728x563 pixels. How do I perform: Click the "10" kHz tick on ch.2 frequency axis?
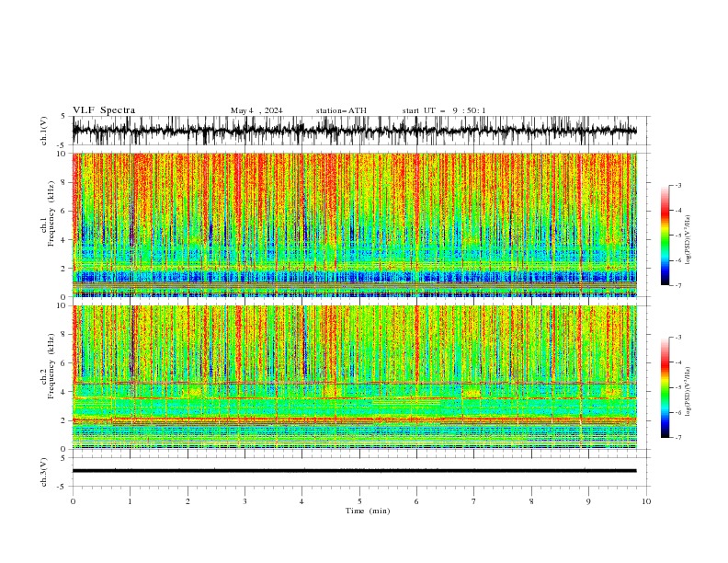pyautogui.click(x=62, y=305)
